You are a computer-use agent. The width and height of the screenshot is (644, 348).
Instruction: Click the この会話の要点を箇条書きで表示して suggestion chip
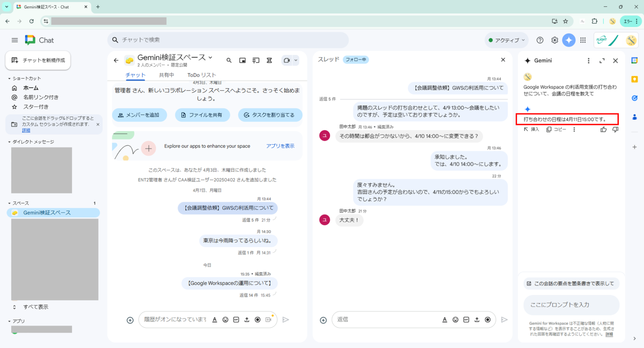click(x=571, y=284)
